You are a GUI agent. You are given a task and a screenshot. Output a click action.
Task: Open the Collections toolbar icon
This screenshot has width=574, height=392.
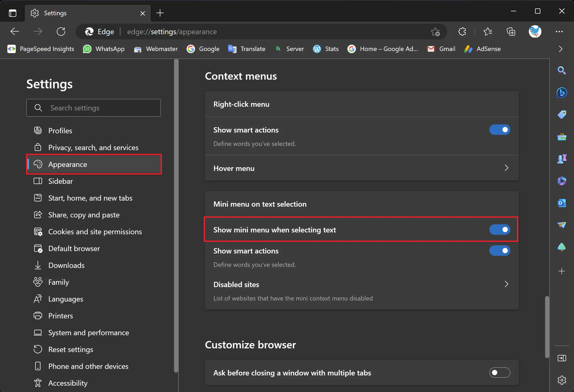tap(511, 32)
